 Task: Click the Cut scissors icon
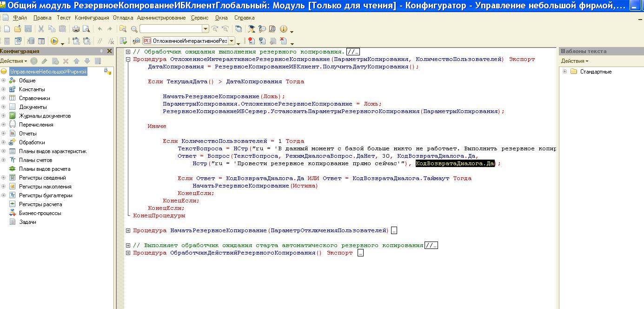[41, 29]
